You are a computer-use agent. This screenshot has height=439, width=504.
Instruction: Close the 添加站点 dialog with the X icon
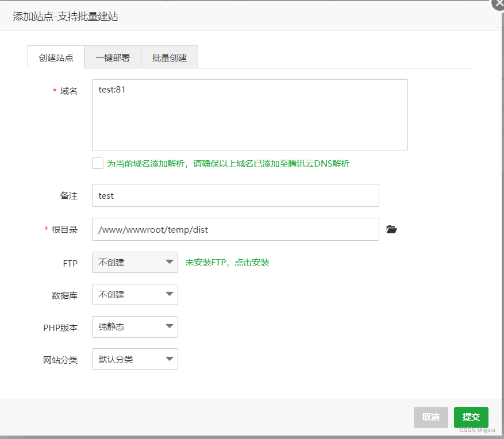coord(498,5)
